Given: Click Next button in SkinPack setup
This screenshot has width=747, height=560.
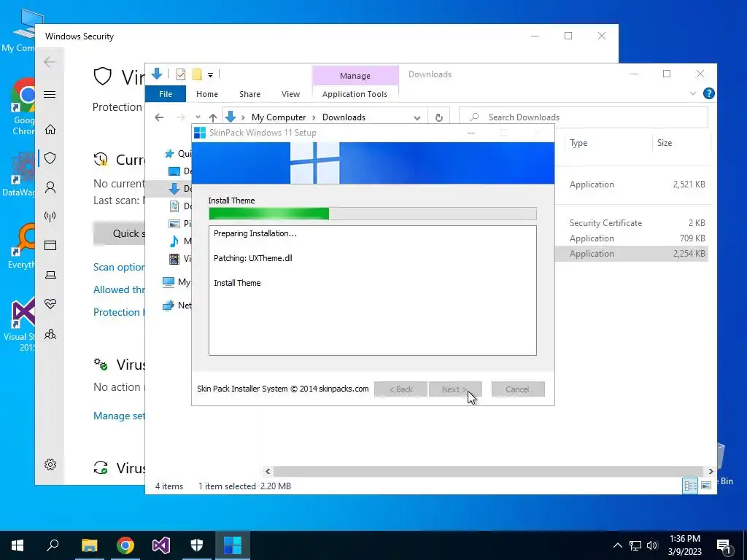Looking at the screenshot, I should (455, 389).
